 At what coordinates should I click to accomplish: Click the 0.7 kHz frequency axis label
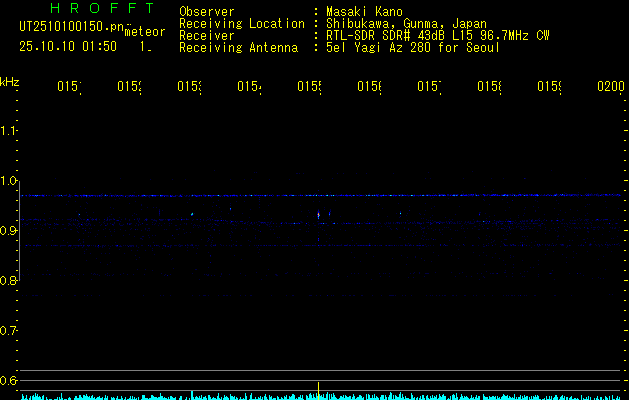click(9, 330)
